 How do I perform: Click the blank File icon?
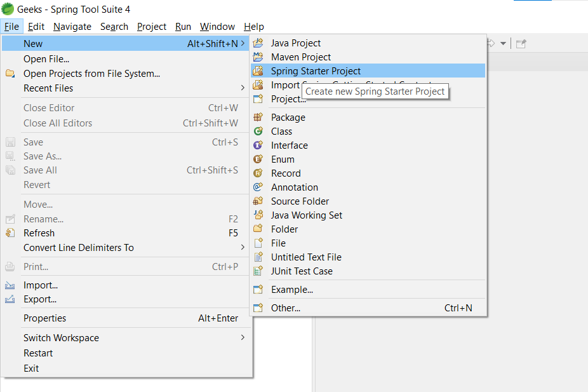point(258,243)
